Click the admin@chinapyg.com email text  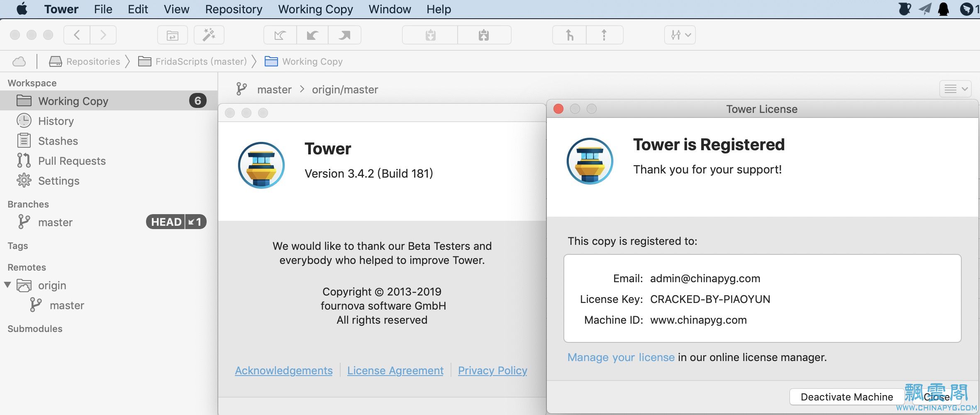coord(705,278)
